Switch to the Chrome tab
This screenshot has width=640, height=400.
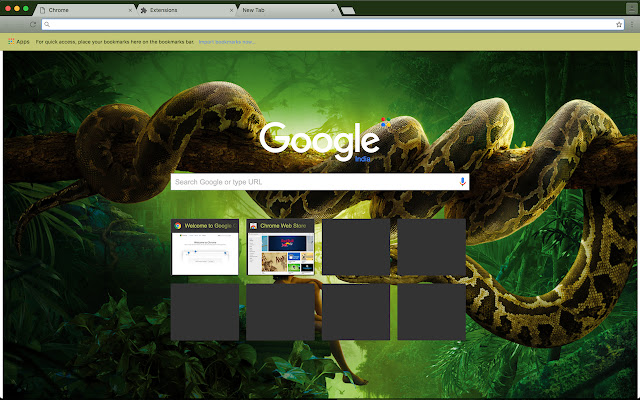click(x=85, y=10)
